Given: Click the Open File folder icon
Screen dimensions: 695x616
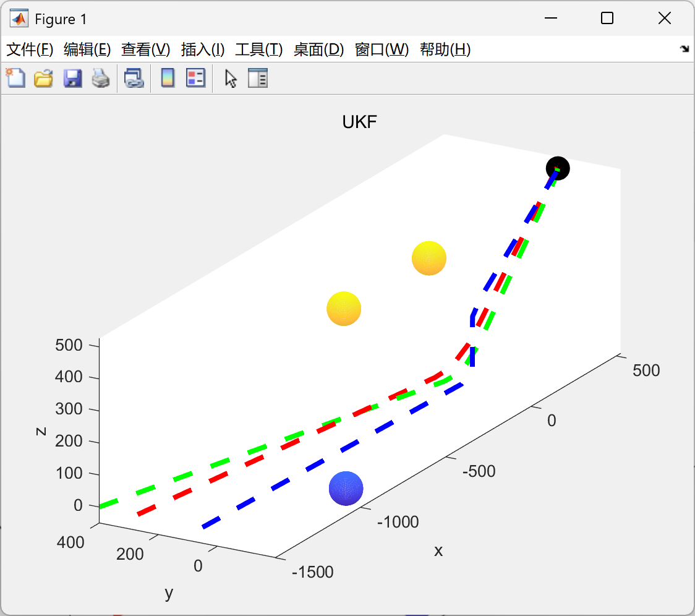Looking at the screenshot, I should (x=43, y=78).
